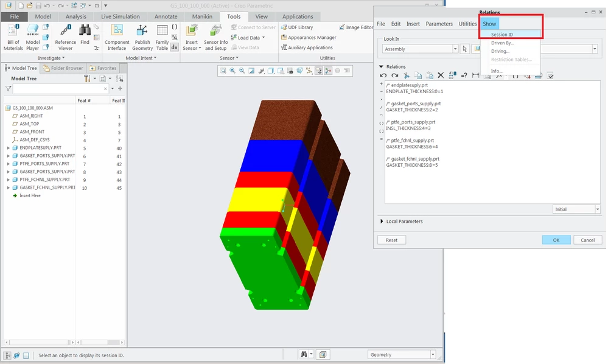Open Geometry selection filter dropdown
The image size is (608, 364).
(433, 355)
